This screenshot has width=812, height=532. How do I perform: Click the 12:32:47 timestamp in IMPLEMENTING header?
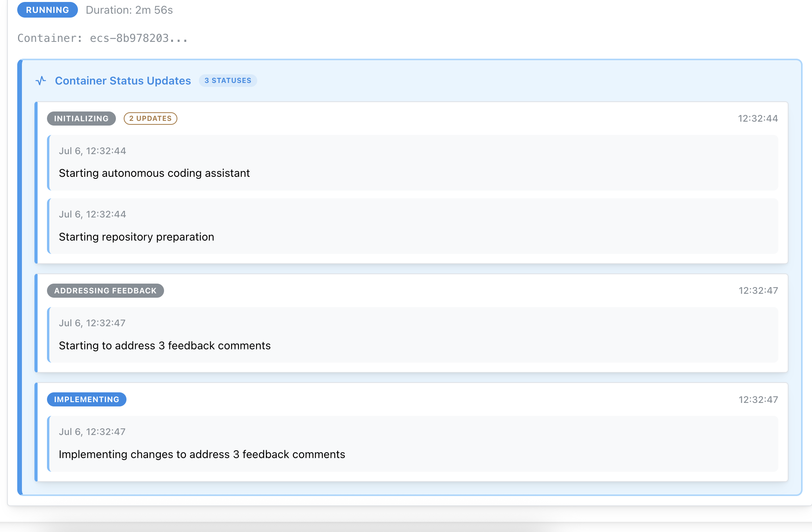(758, 399)
